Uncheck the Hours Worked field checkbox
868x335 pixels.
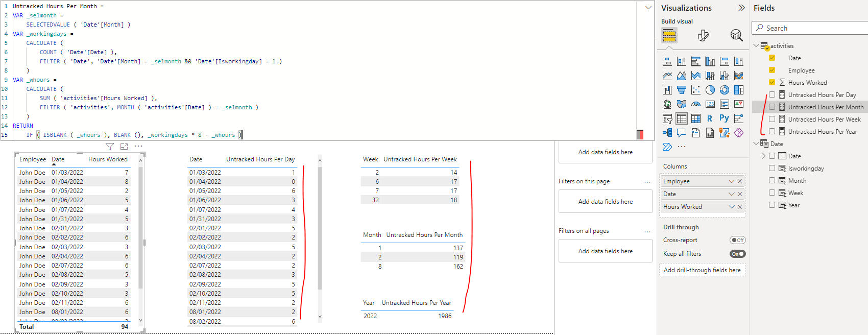coord(772,83)
